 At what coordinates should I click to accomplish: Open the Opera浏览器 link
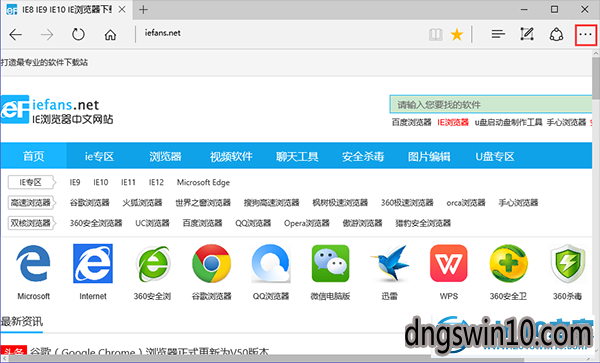coord(307,223)
